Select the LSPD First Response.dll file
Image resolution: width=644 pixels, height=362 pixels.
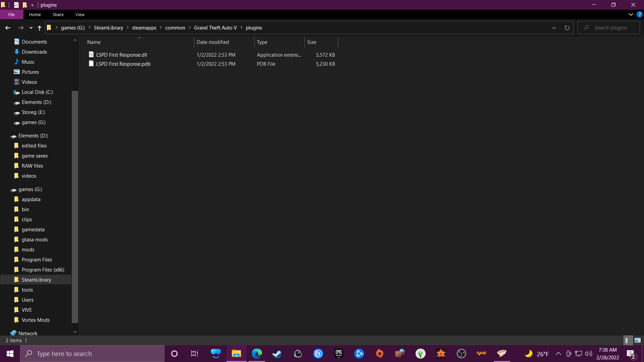coord(121,55)
